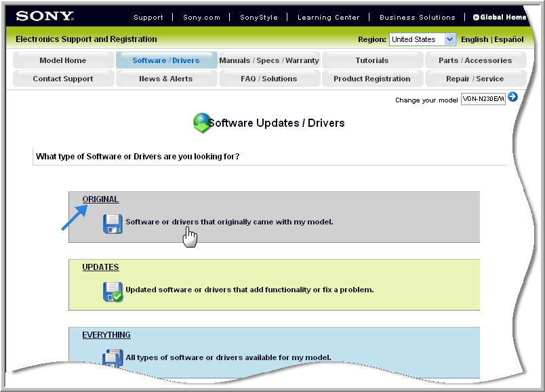This screenshot has height=392, width=545.
Task: Click 'All types of software or drivers' text
Action: (x=228, y=357)
